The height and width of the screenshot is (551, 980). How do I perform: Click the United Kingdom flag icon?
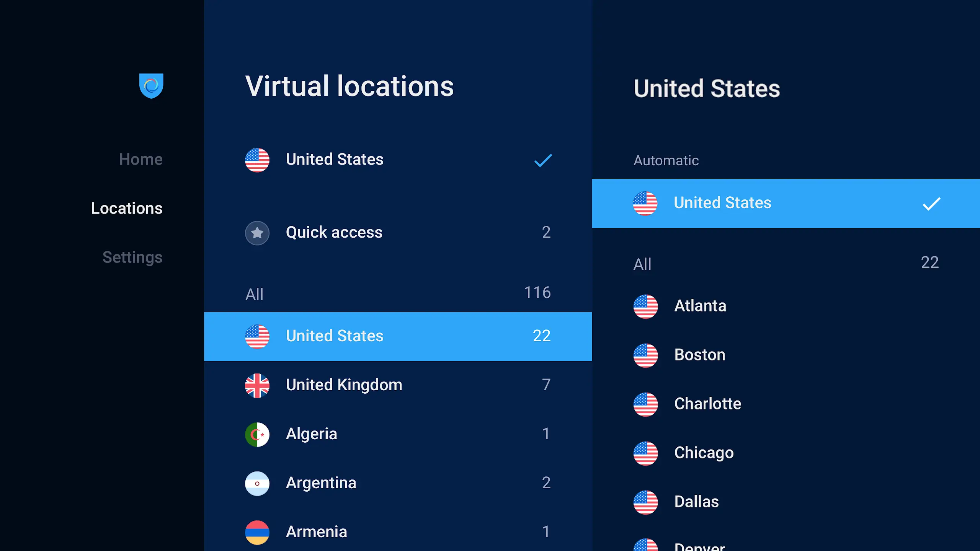(257, 386)
